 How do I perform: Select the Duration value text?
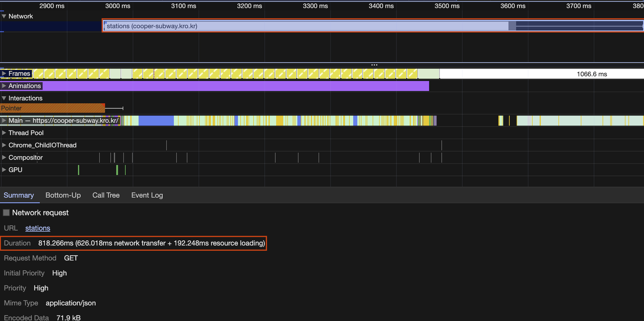point(151,243)
